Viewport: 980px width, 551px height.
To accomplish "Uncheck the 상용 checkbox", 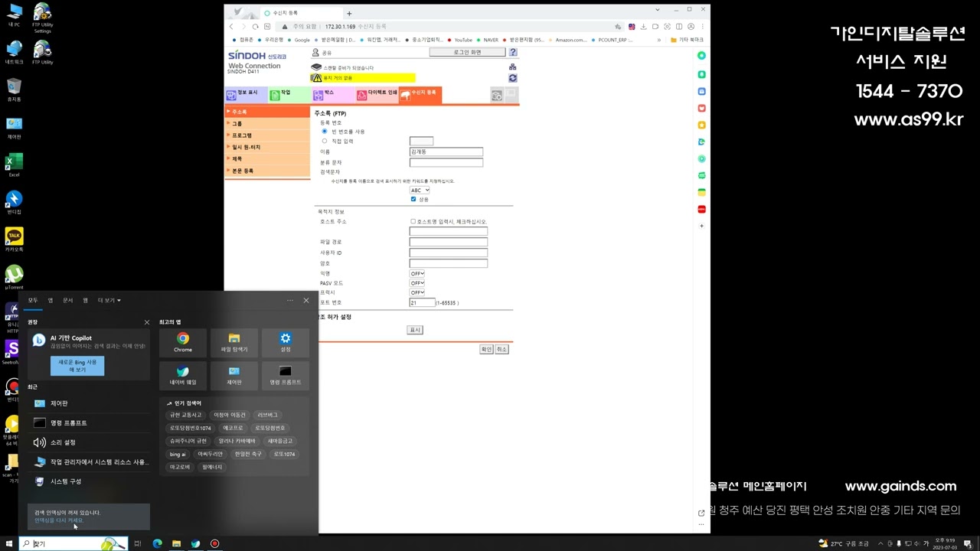I will click(413, 199).
